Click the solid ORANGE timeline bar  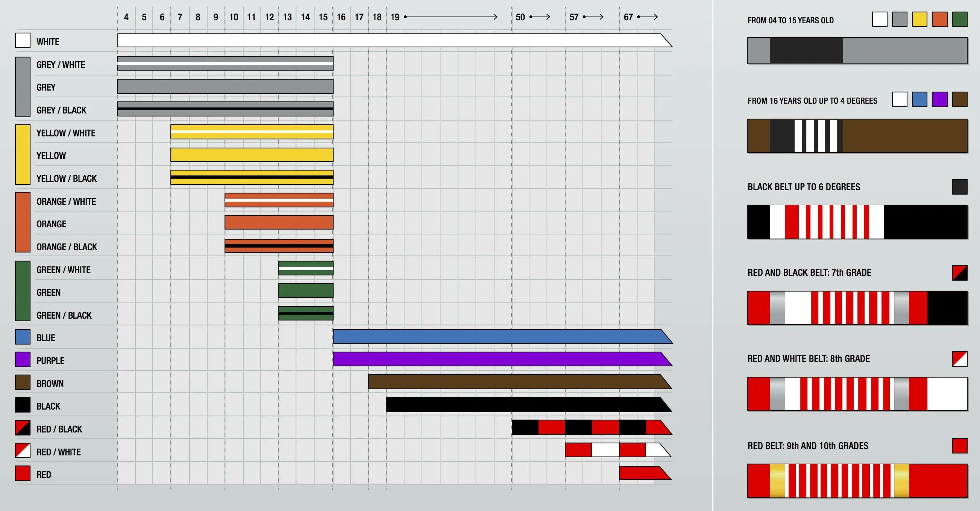(279, 222)
